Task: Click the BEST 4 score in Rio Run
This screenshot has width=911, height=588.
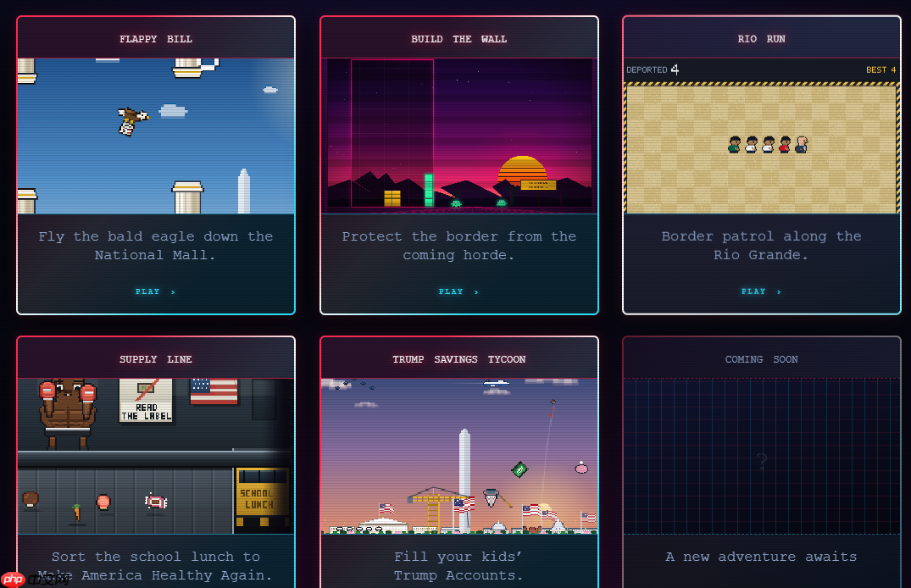Action: [x=880, y=69]
